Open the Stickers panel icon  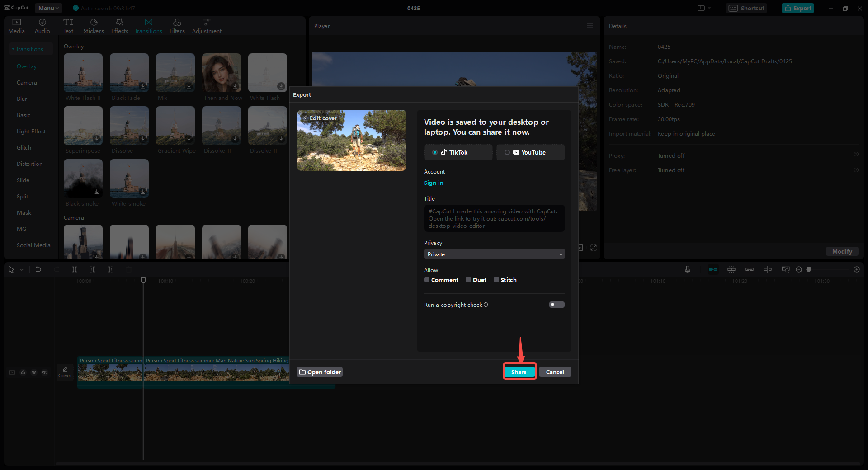94,22
